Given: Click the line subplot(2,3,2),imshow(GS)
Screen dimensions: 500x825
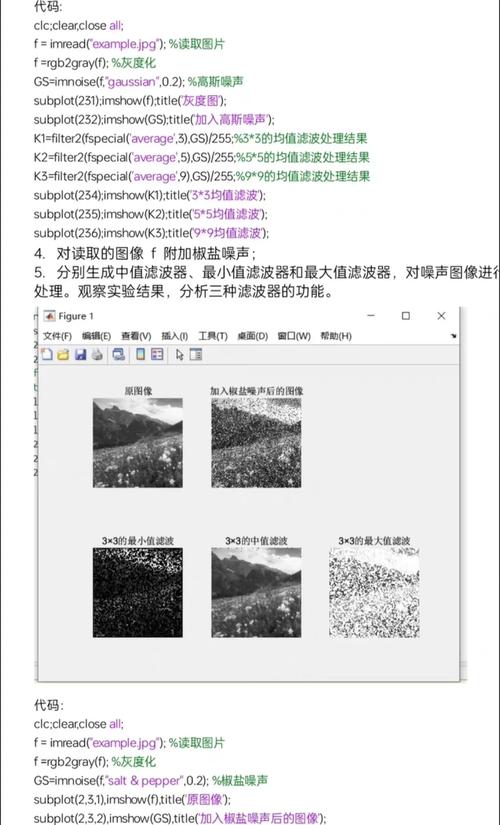Looking at the screenshot, I should (x=180, y=818).
